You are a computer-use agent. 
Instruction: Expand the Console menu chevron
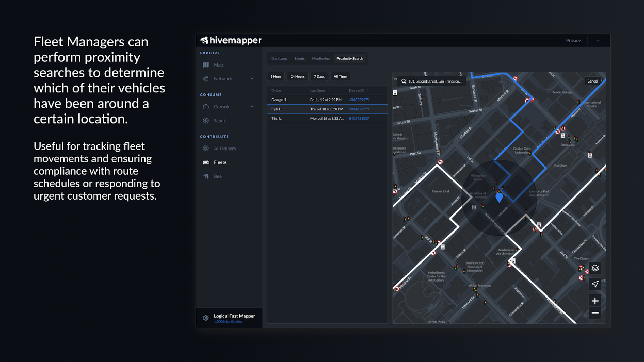pos(252,107)
